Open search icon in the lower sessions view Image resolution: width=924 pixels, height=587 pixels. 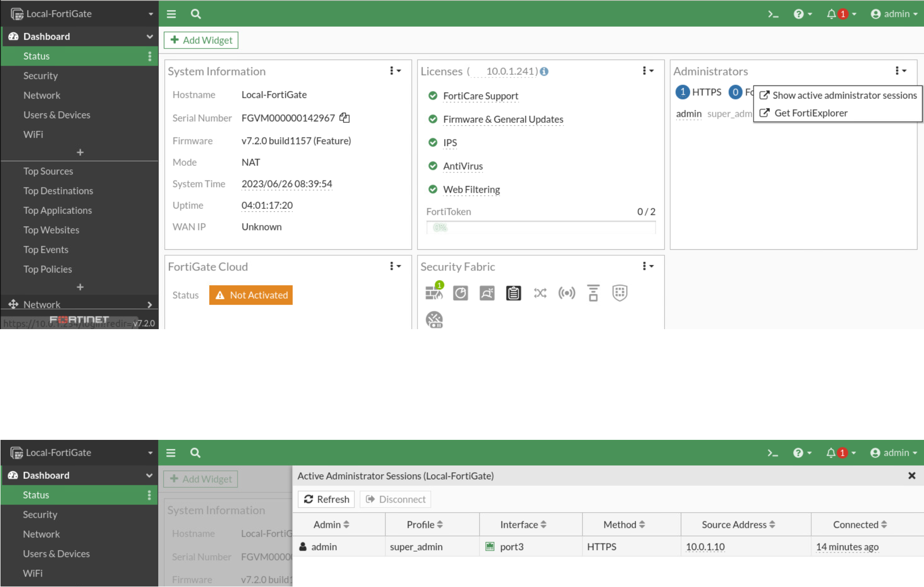pyautogui.click(x=195, y=453)
